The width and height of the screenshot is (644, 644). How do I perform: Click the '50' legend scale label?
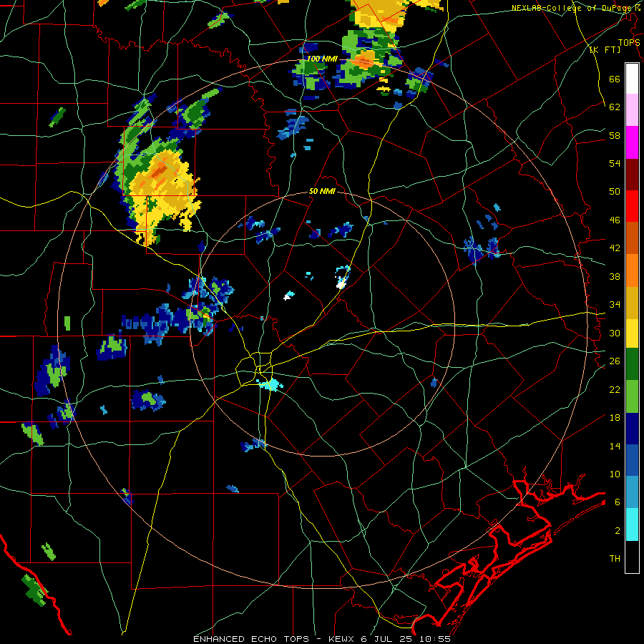tap(615, 192)
